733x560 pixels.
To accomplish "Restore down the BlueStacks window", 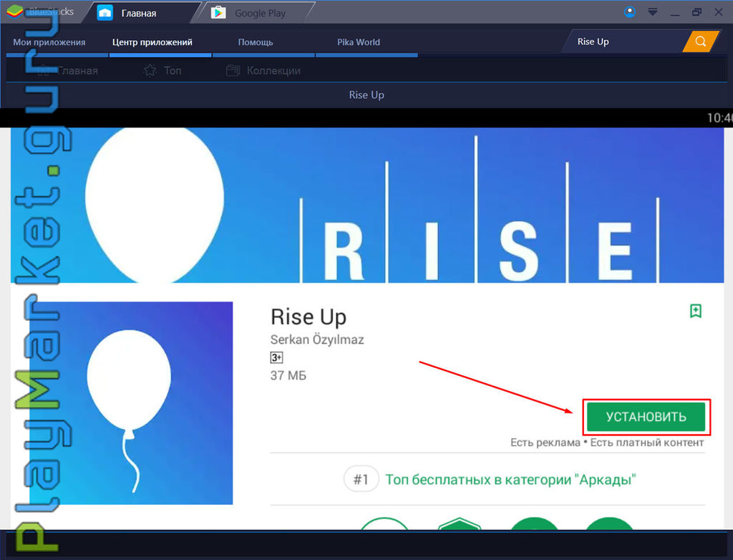I will [x=696, y=12].
